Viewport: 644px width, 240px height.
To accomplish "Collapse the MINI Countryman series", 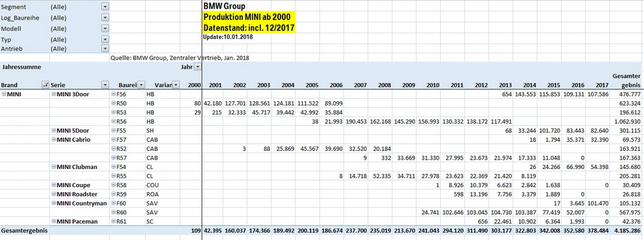I will [x=53, y=203].
